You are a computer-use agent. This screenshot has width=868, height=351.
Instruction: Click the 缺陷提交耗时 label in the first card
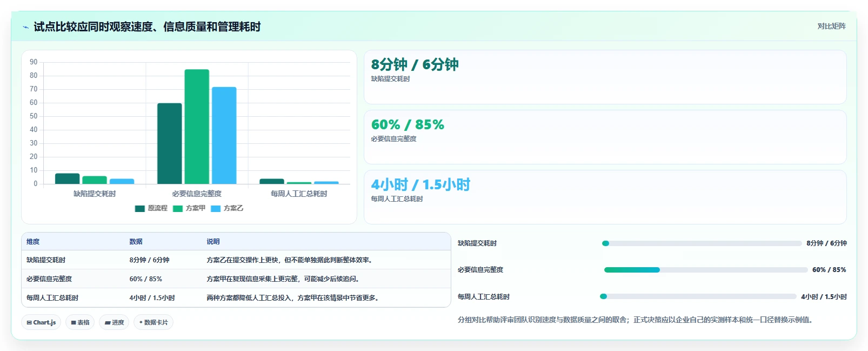(x=390, y=79)
